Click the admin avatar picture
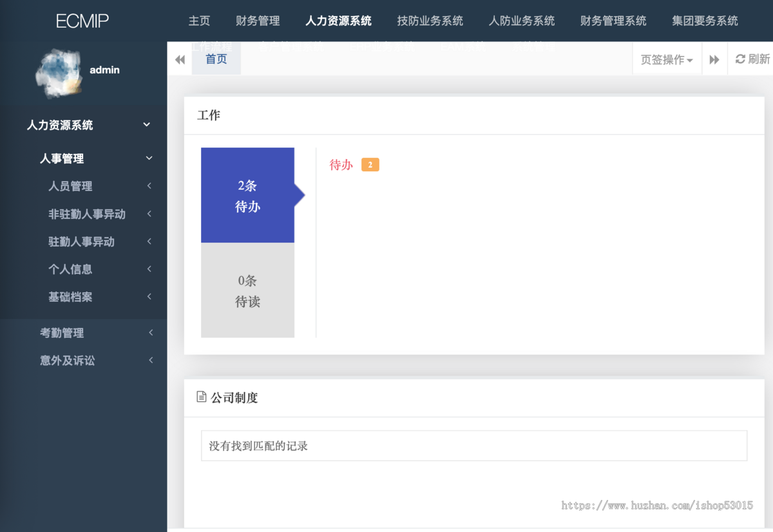 pyautogui.click(x=58, y=73)
